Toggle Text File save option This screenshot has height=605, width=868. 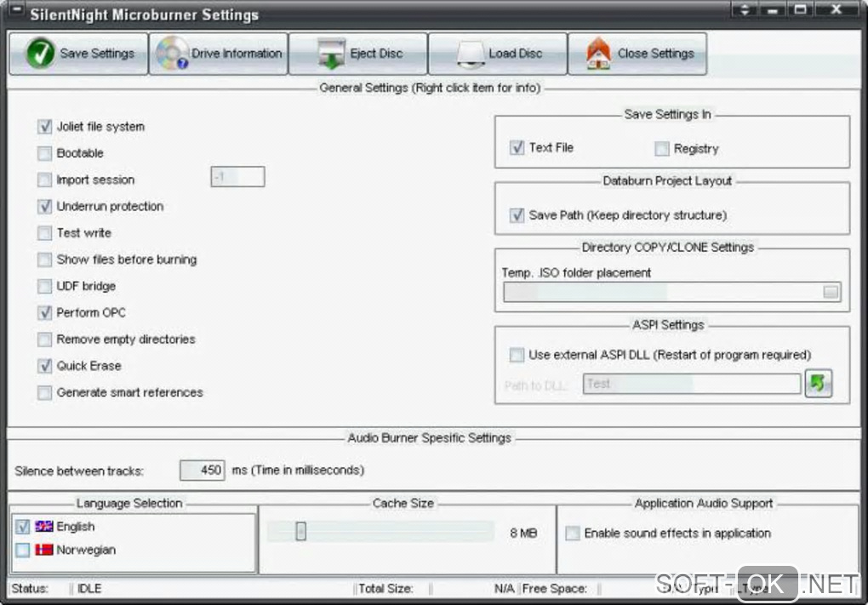coord(517,148)
